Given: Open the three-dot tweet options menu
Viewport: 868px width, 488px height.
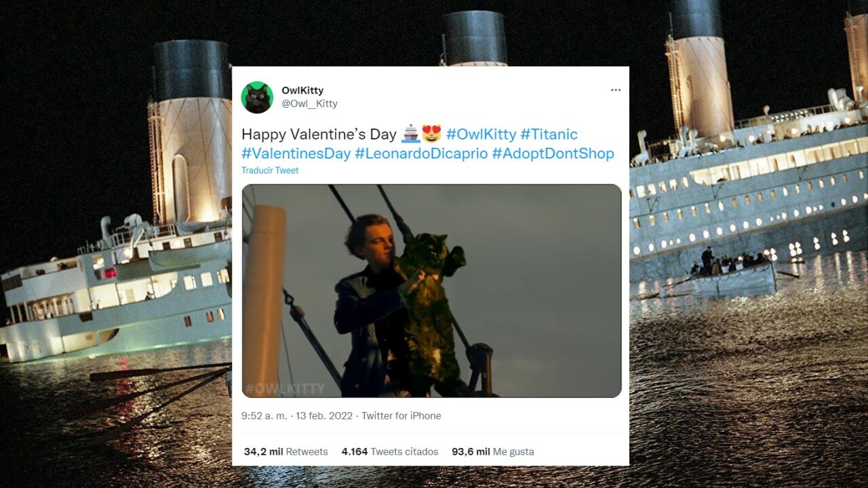Looking at the screenshot, I should (x=615, y=90).
